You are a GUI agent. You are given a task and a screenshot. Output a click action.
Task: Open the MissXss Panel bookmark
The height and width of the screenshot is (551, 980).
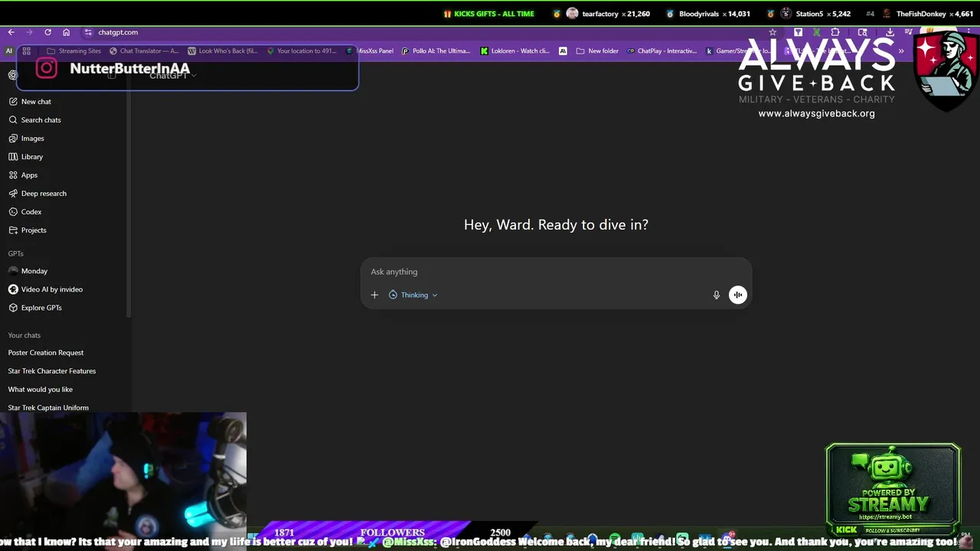(370, 51)
